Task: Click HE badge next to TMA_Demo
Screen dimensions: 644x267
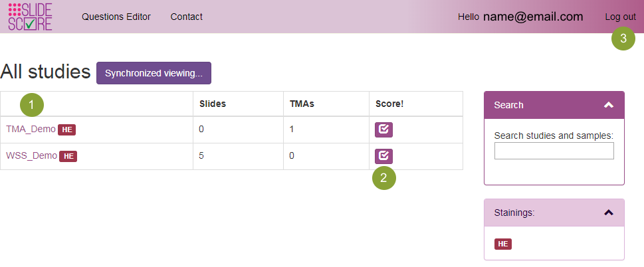Action: pos(66,130)
